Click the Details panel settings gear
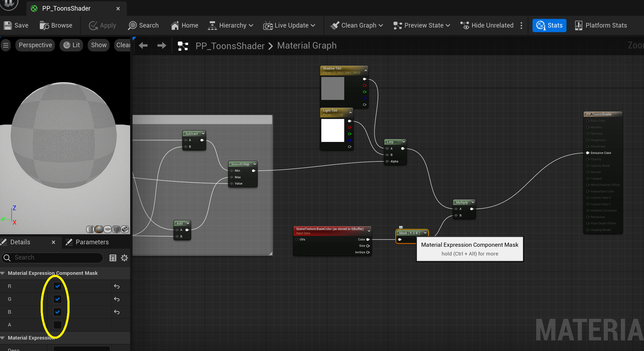This screenshot has height=351, width=644. [x=124, y=258]
